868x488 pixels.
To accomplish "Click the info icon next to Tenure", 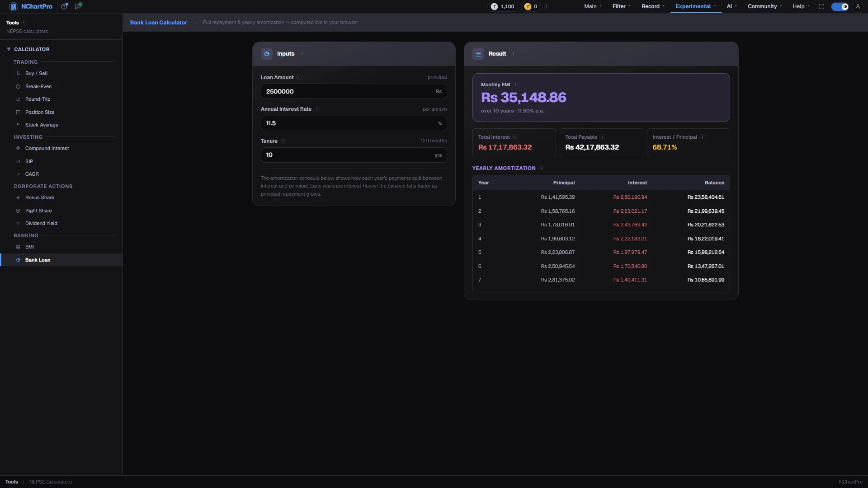I will coord(283,141).
